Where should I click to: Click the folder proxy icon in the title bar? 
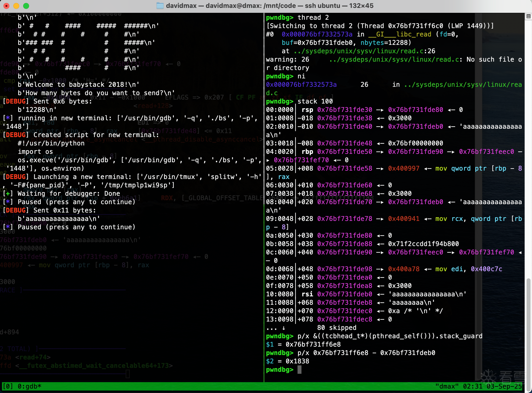(160, 6)
